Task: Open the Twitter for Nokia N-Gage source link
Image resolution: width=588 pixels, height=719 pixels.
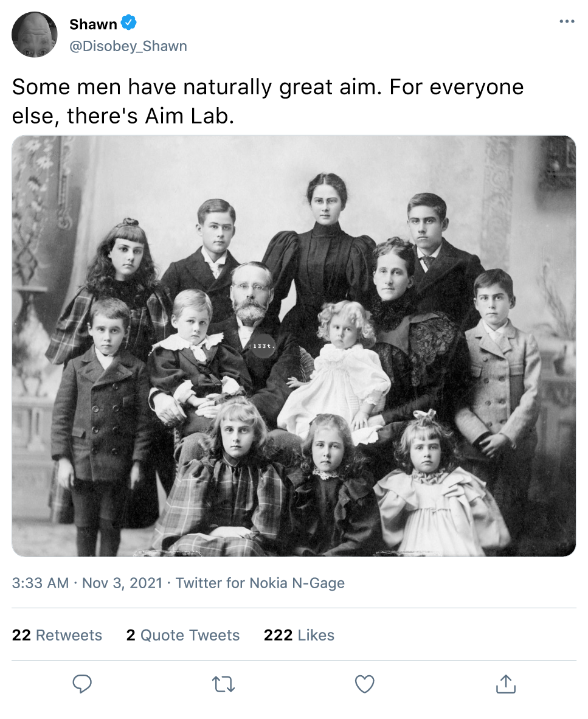Action: (260, 583)
